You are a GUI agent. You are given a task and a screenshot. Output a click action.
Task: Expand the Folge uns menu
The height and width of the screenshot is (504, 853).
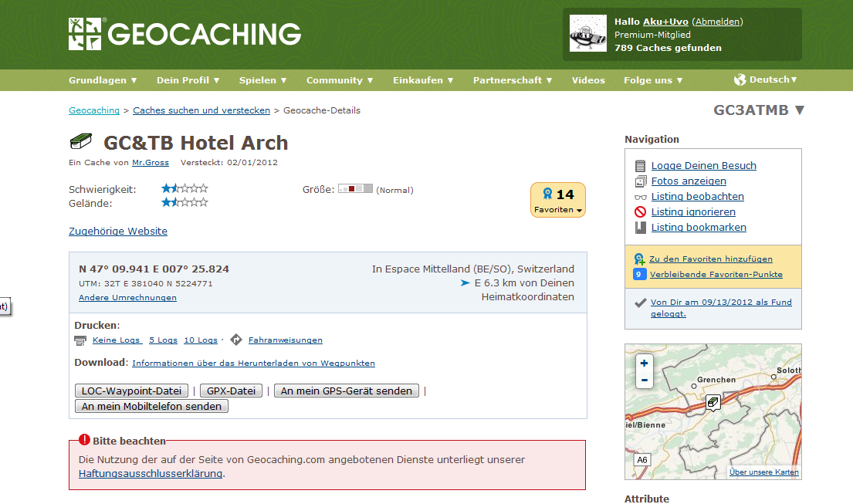(x=653, y=80)
